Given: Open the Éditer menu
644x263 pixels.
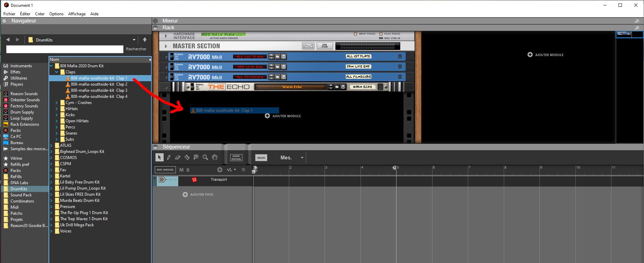Looking at the screenshot, I should 25,14.
